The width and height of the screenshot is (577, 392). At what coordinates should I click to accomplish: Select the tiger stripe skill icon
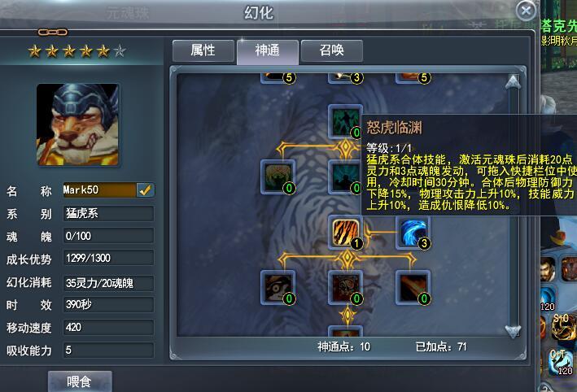click(x=346, y=233)
